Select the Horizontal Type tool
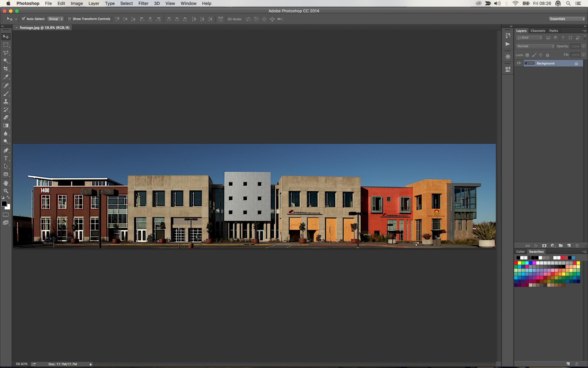This screenshot has width=588, height=368. click(6, 158)
